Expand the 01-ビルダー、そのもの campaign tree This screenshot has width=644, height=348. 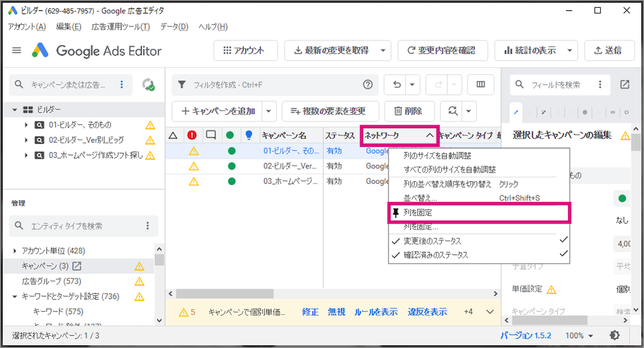click(26, 125)
